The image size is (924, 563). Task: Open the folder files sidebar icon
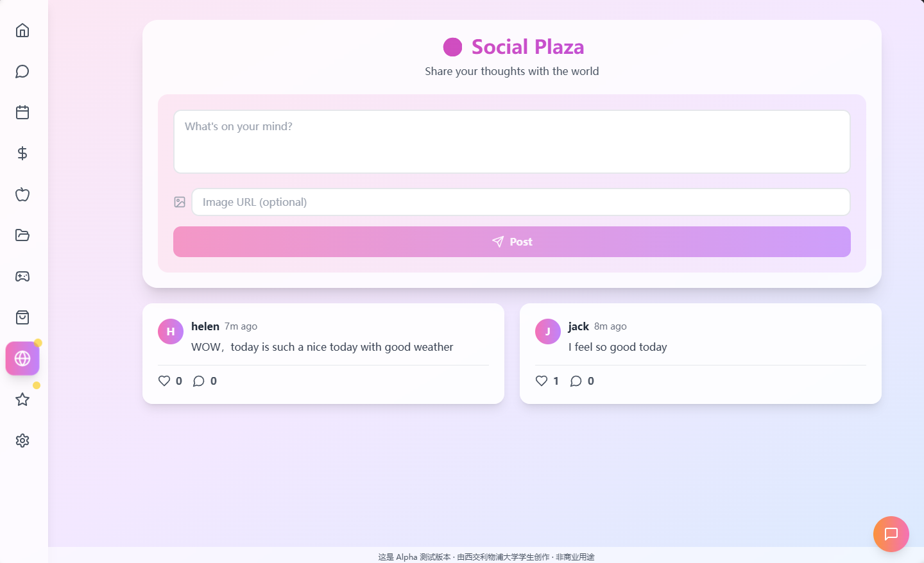[22, 235]
